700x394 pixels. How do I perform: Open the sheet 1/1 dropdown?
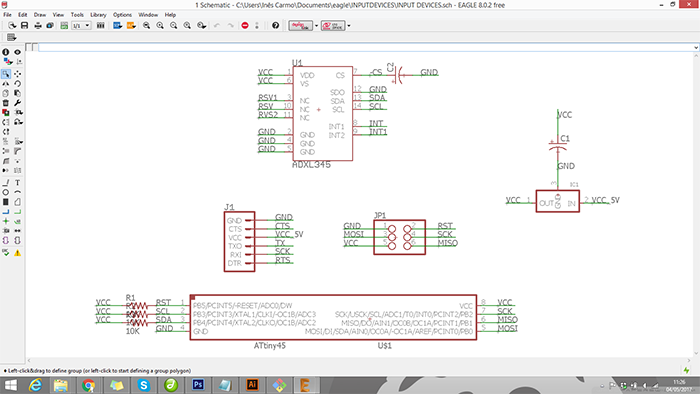click(82, 25)
